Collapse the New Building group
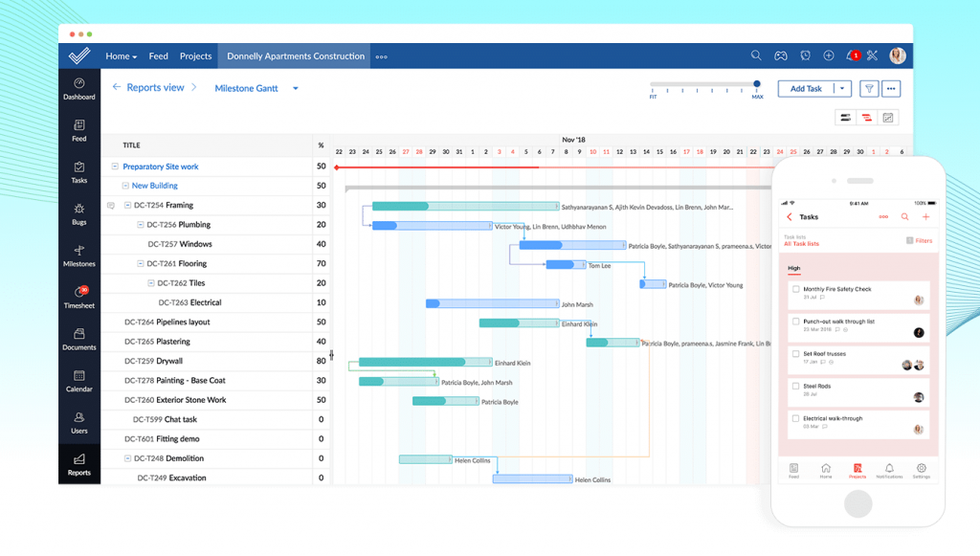The height and width of the screenshot is (556, 980). tap(125, 186)
